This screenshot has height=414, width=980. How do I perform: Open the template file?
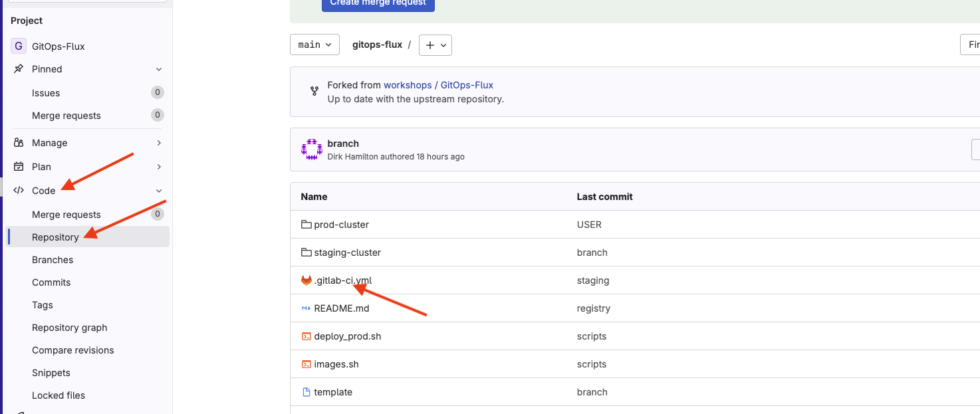point(333,392)
